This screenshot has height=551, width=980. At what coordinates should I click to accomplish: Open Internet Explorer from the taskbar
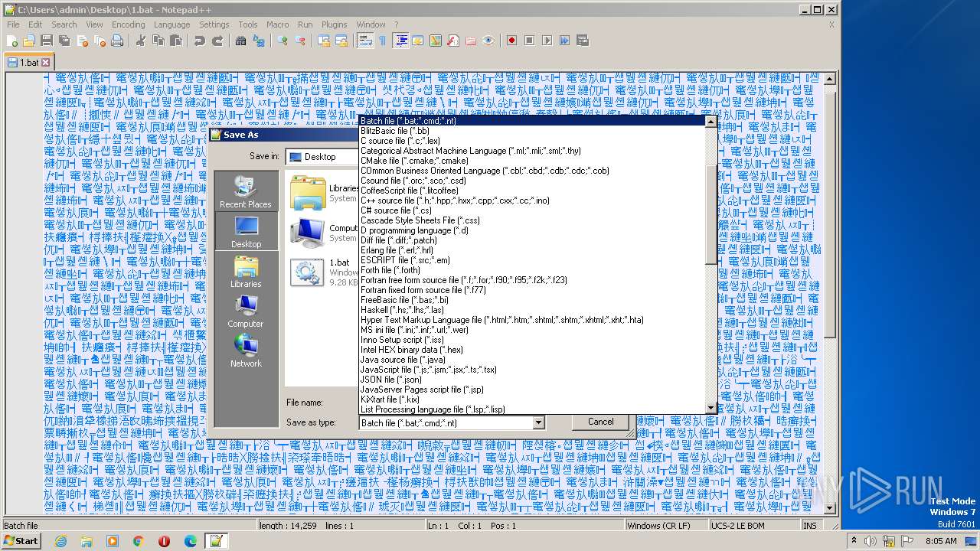[60, 541]
